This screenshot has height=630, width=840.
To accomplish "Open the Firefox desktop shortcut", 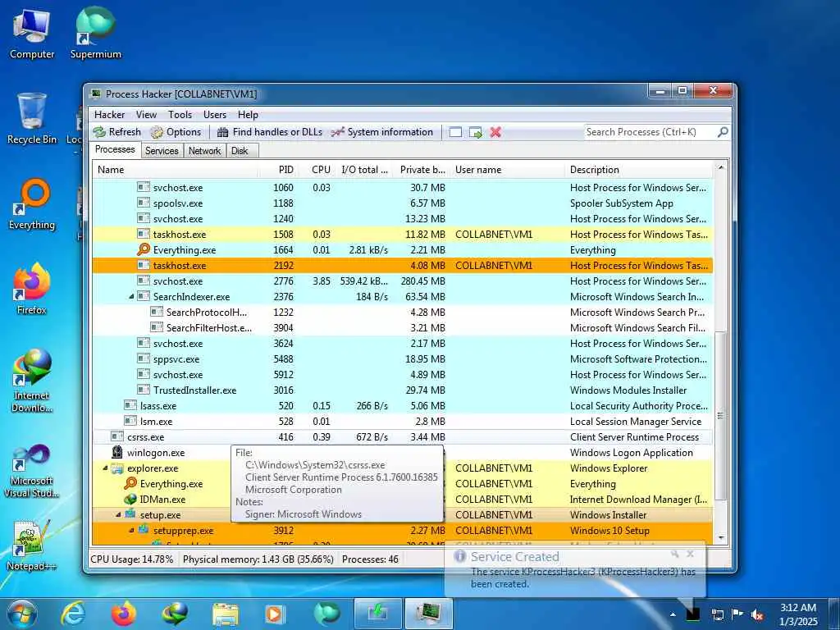I will click(32, 290).
